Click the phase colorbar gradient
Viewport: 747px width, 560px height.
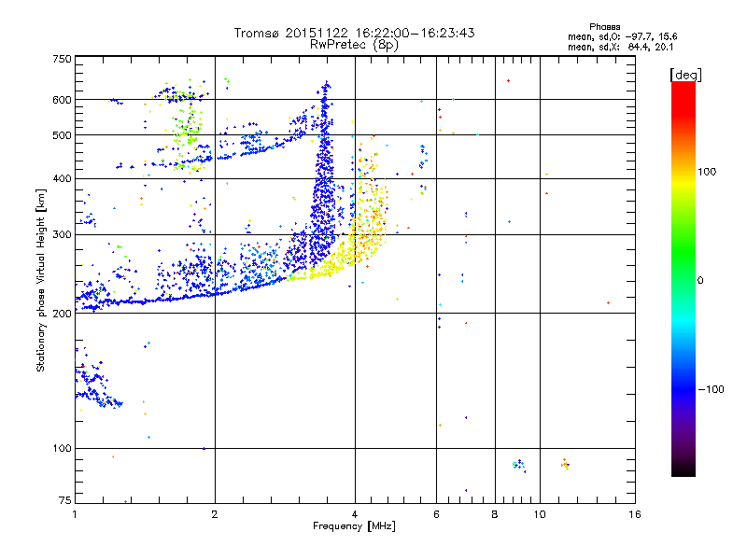(684, 278)
